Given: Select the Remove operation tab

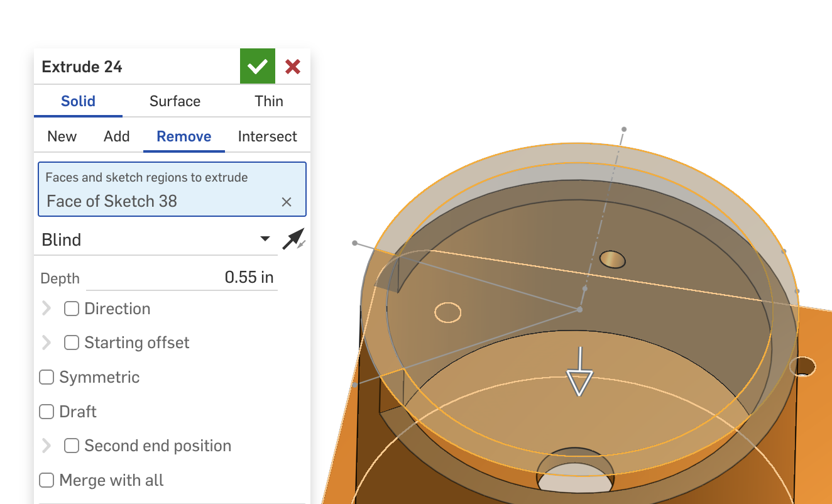Looking at the screenshot, I should [184, 136].
